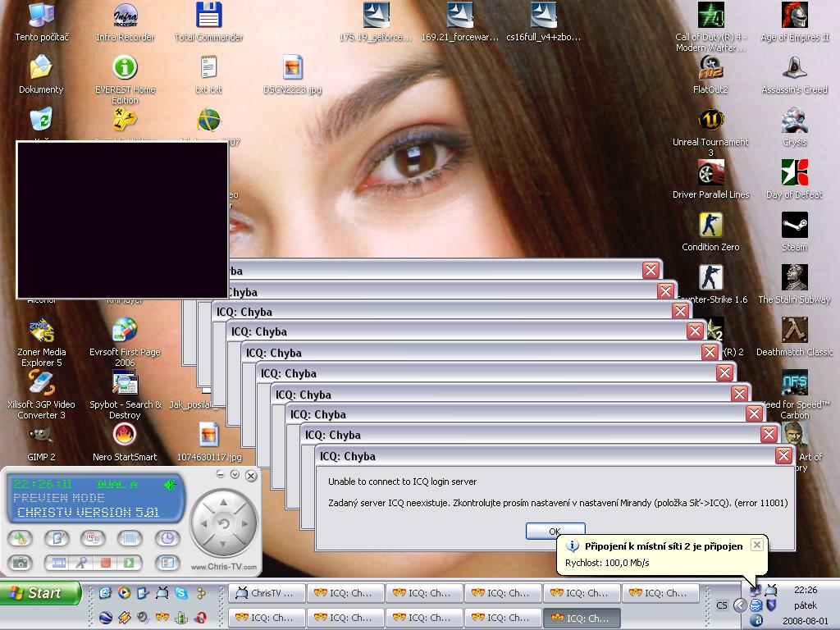This screenshot has height=630, width=840.
Task: Click the CS language indicator in taskbar
Action: pyautogui.click(x=722, y=605)
